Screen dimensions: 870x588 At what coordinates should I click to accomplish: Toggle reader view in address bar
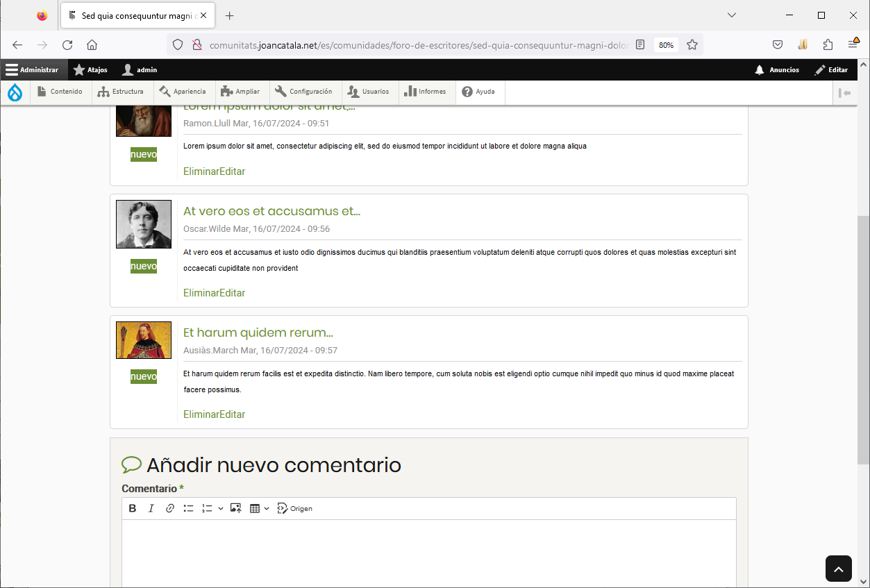[640, 44]
